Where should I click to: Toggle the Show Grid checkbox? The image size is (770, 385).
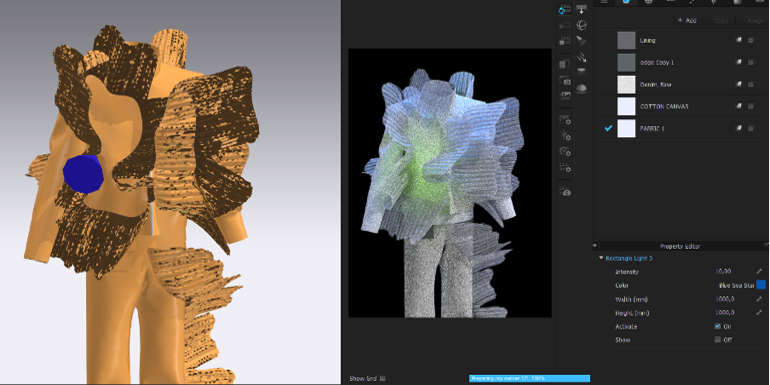pos(383,378)
